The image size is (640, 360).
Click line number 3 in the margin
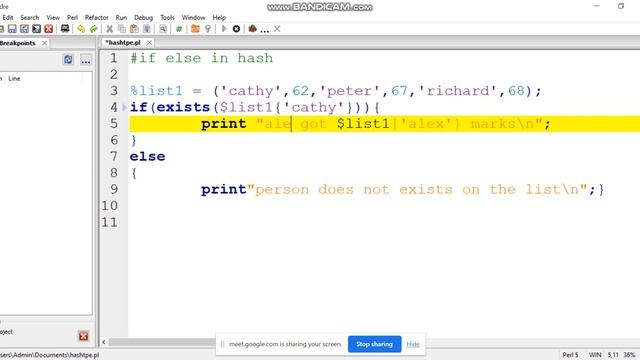click(113, 91)
